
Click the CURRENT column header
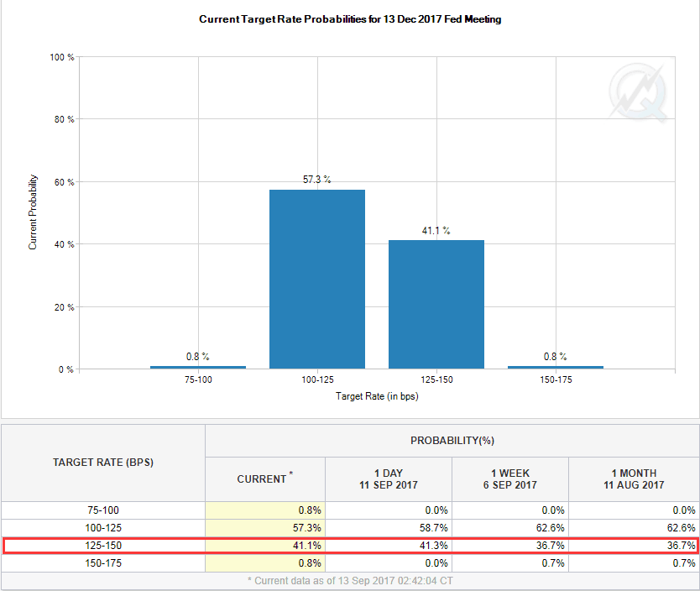pos(264,479)
